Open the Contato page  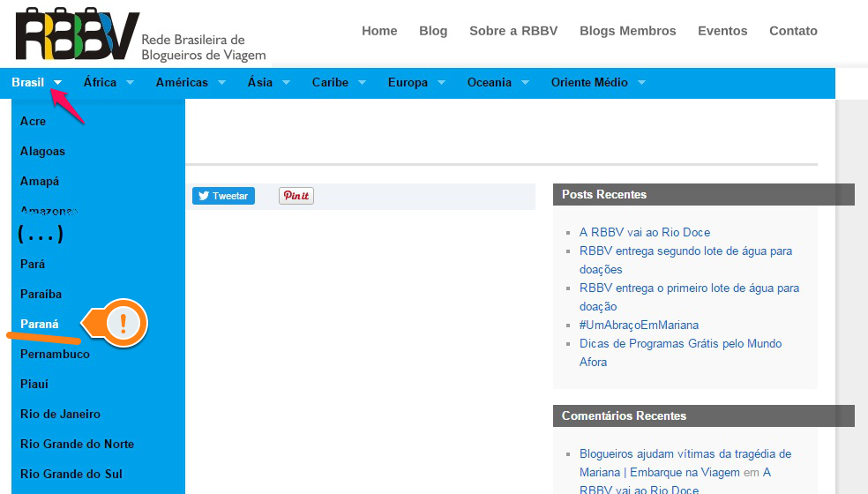coord(793,31)
